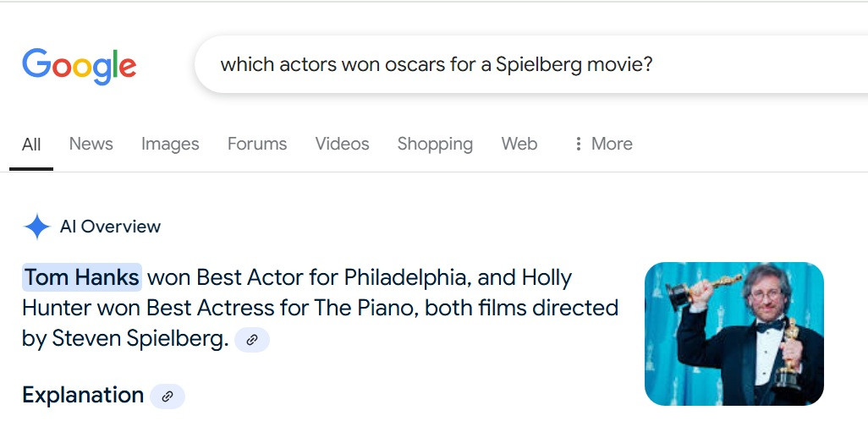
Task: Click the highlighted Tom Hanks text
Action: click(x=82, y=277)
